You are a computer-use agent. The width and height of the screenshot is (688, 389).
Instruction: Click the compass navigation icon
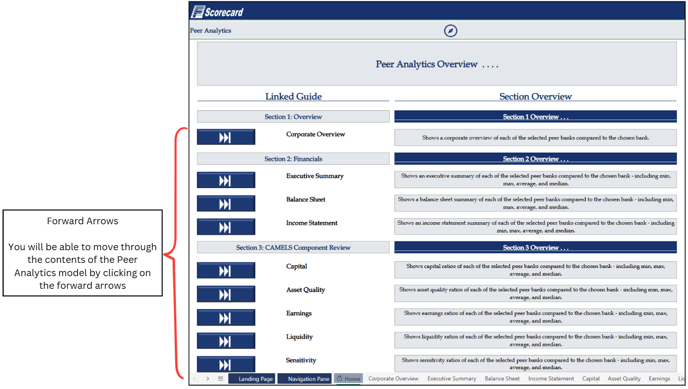pos(450,31)
